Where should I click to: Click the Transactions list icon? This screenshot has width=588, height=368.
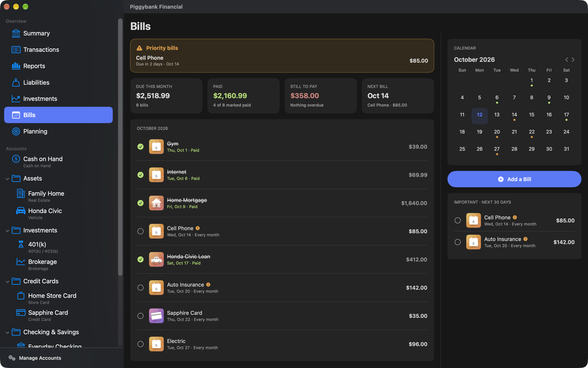click(x=16, y=50)
